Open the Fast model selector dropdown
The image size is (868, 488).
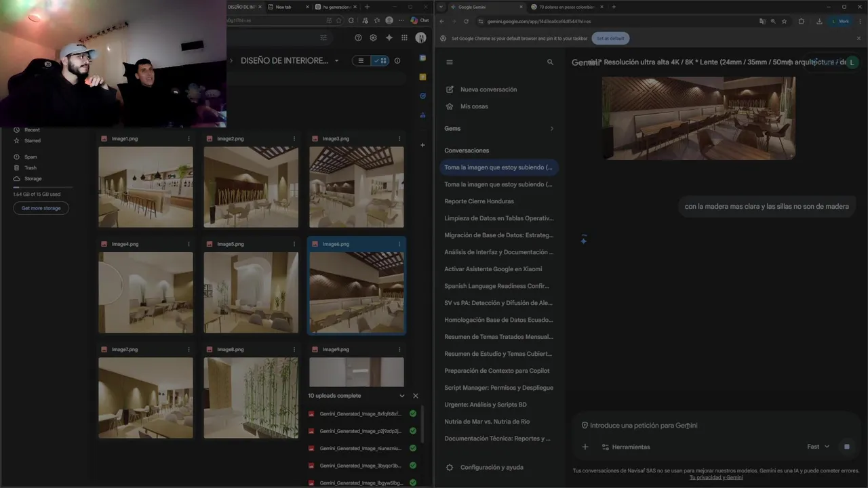818,447
